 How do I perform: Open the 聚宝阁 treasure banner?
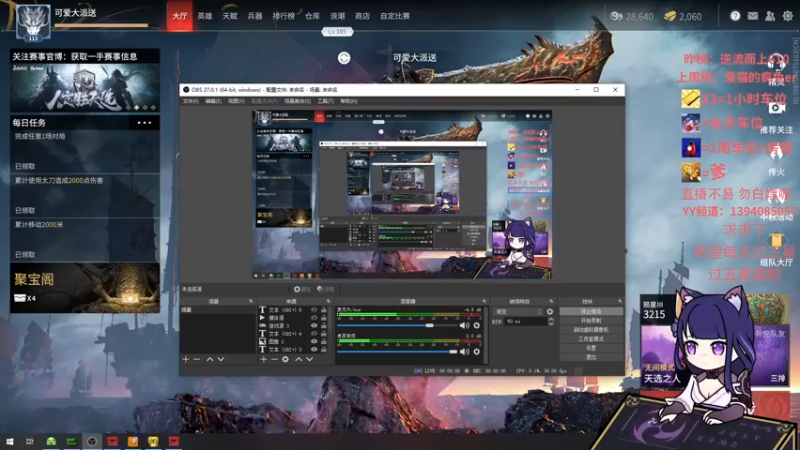pos(85,288)
